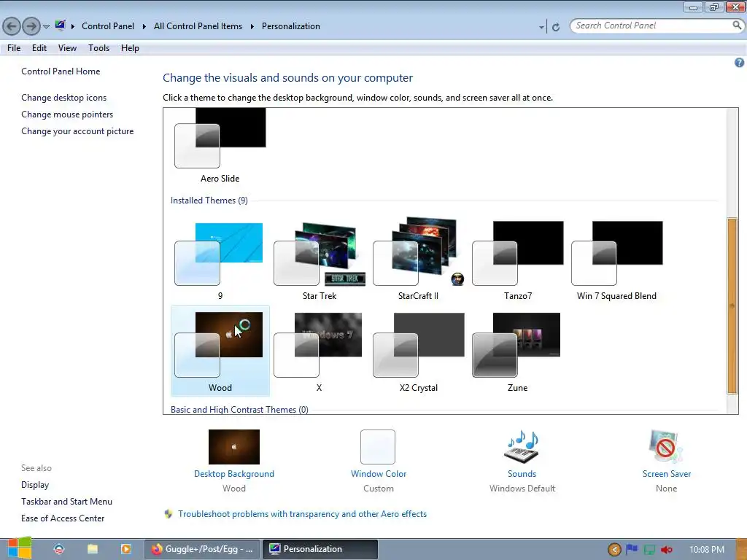Go to Control Panel Home
The width and height of the screenshot is (747, 560).
point(61,71)
